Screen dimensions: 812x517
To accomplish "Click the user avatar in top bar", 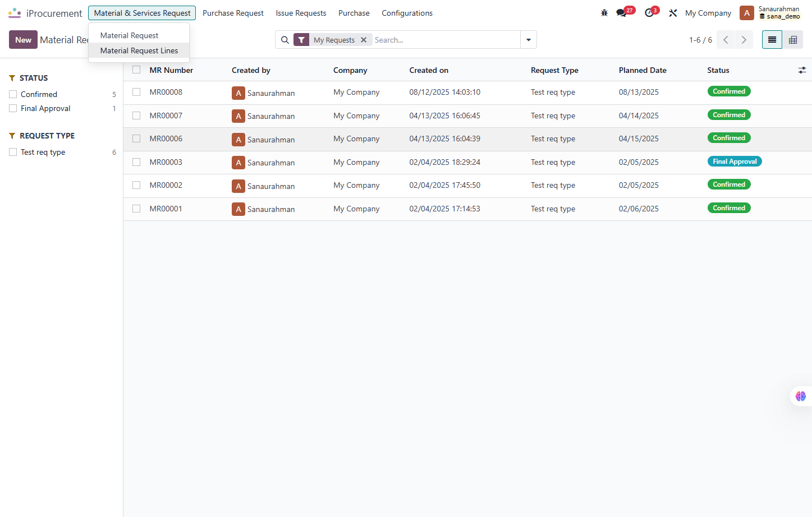I will click(747, 13).
